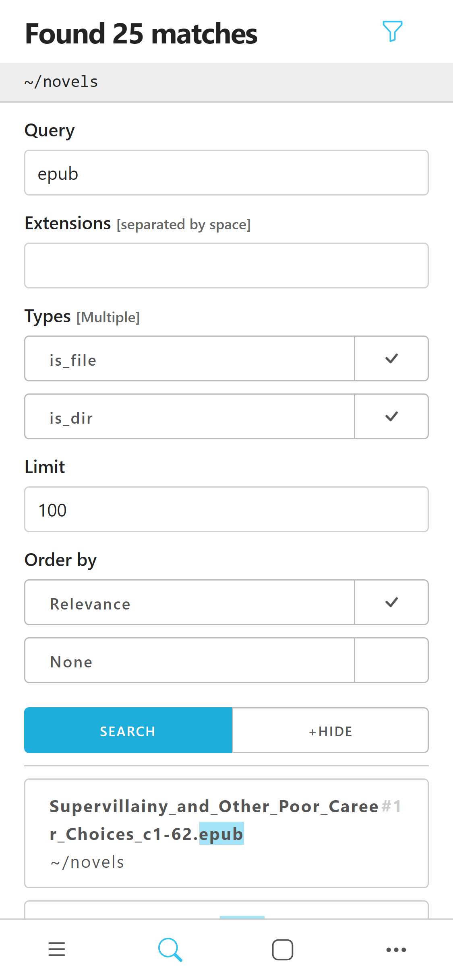This screenshot has height=980, width=453.
Task: Click the ~/novels path bar
Action: pos(226,82)
